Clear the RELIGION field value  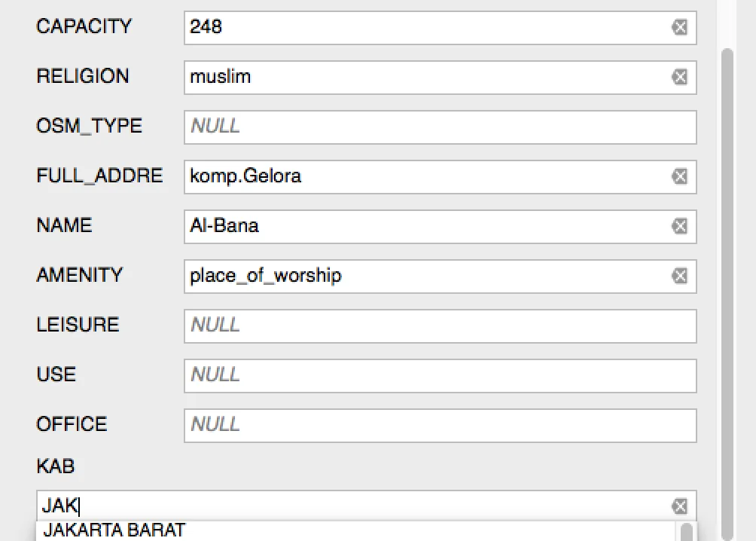click(x=679, y=77)
